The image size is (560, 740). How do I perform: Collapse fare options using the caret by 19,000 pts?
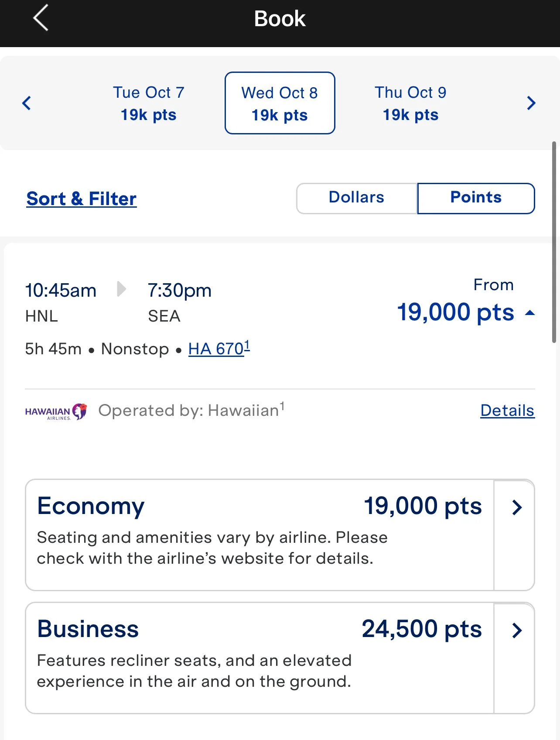coord(530,313)
